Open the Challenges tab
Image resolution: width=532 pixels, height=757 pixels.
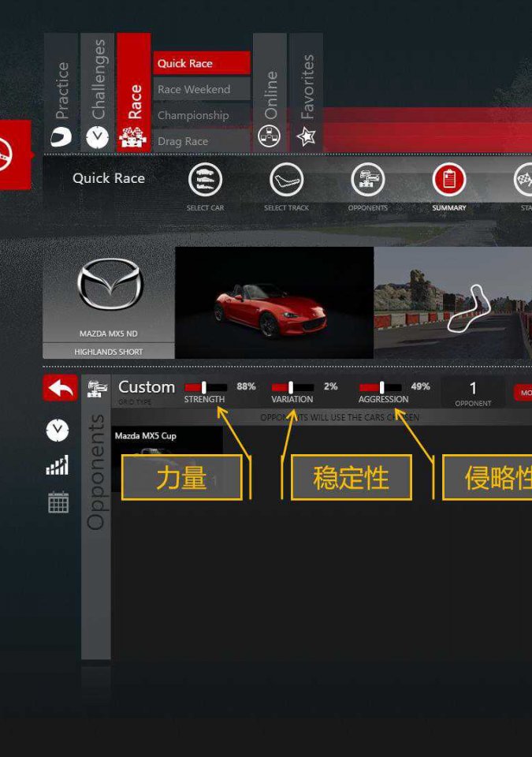[x=98, y=92]
